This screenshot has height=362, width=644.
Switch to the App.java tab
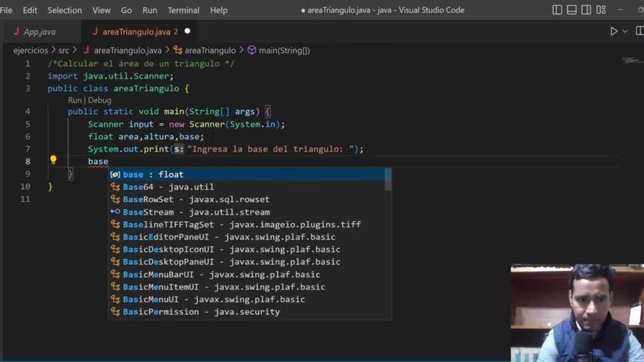[x=39, y=31]
